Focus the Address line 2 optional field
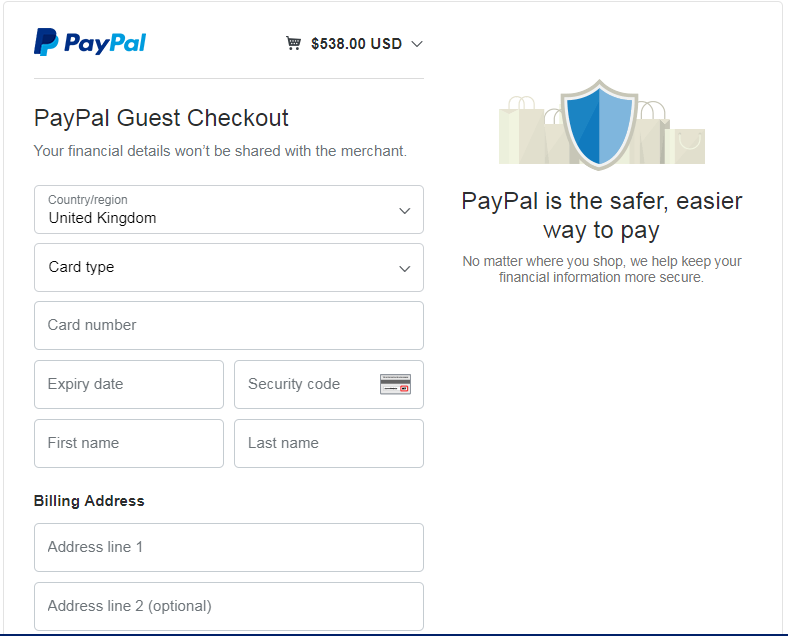The height and width of the screenshot is (636, 788). tap(229, 606)
